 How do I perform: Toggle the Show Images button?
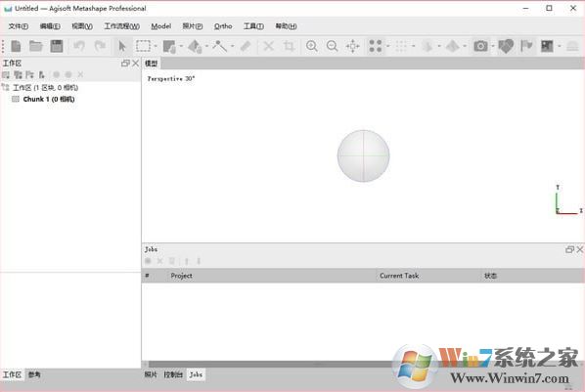click(x=547, y=46)
